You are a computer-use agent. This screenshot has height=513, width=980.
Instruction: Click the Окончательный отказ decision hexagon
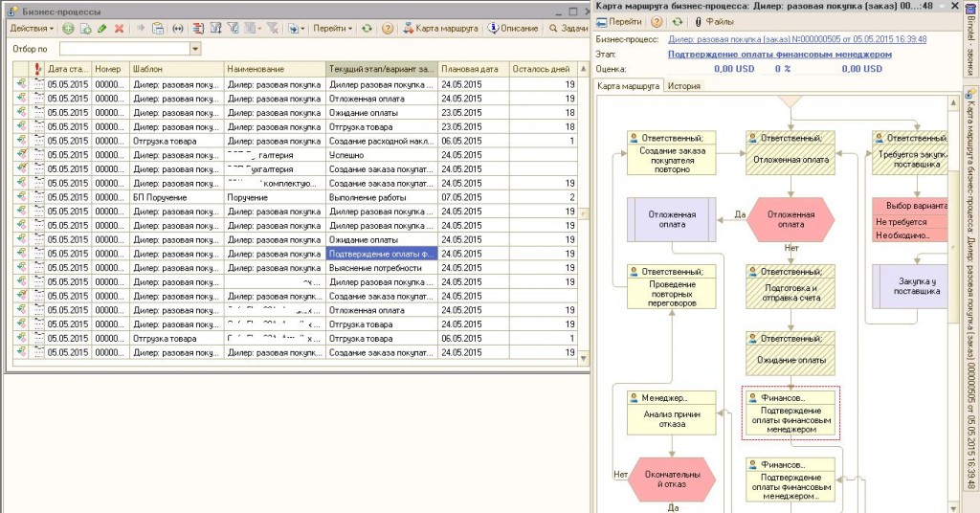pyautogui.click(x=672, y=480)
